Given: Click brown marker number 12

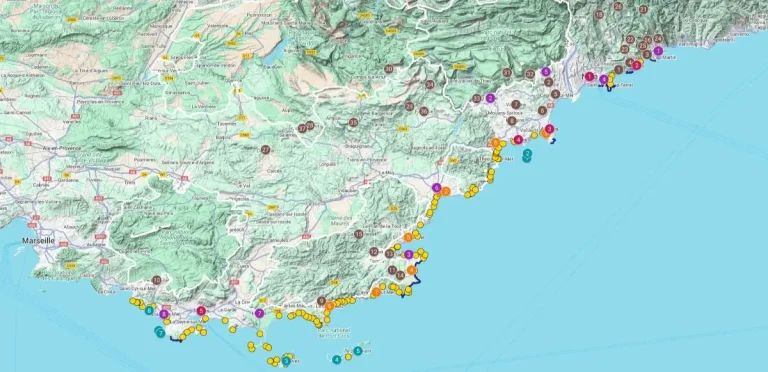Looking at the screenshot, I should click(x=374, y=252).
